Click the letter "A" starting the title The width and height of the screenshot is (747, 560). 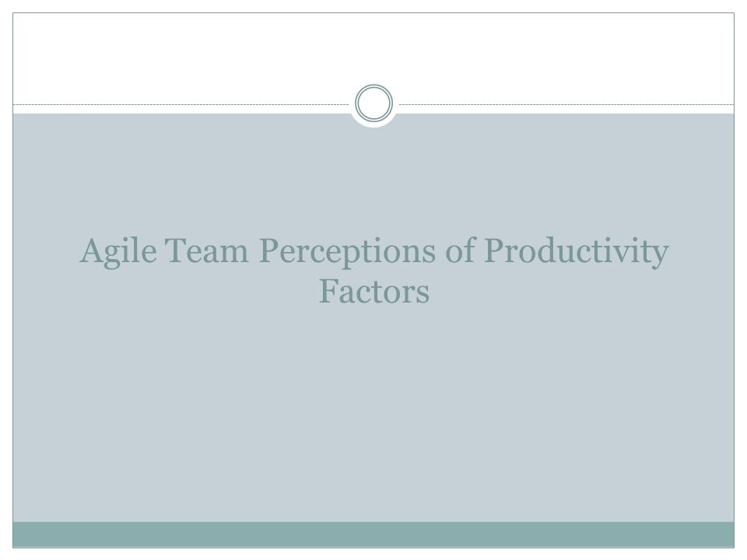point(92,250)
